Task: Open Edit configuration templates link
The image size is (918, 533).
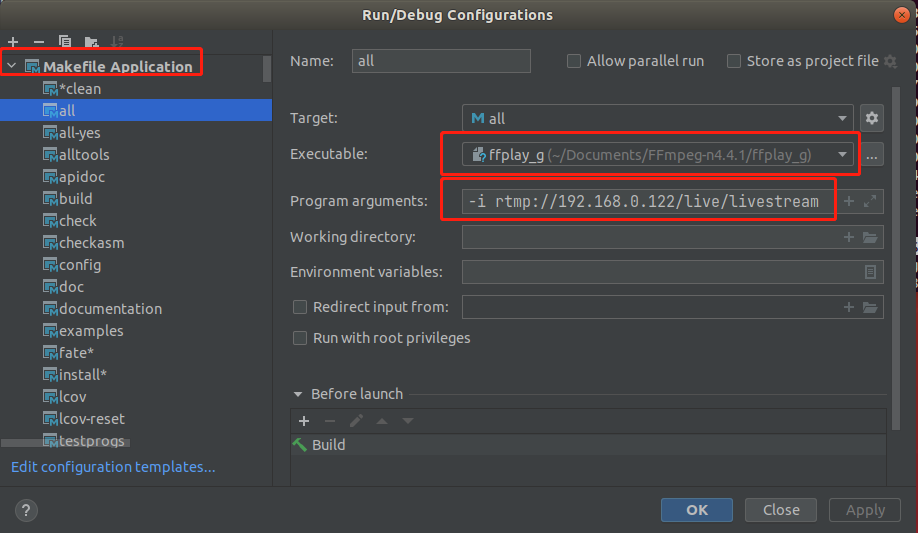Action: (x=113, y=467)
